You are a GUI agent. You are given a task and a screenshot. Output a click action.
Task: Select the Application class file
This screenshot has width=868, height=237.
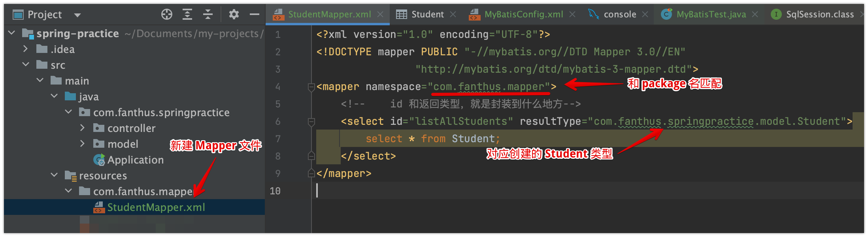[135, 160]
